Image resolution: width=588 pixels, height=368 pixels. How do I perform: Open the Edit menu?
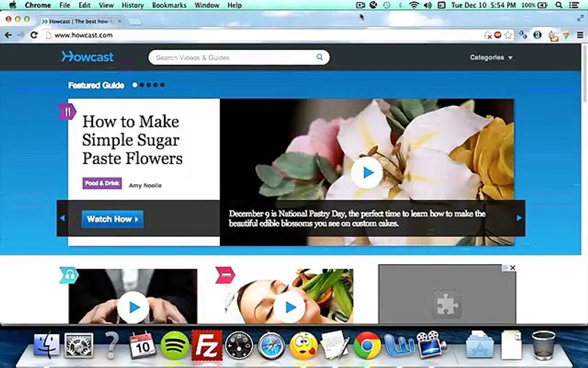pos(84,5)
